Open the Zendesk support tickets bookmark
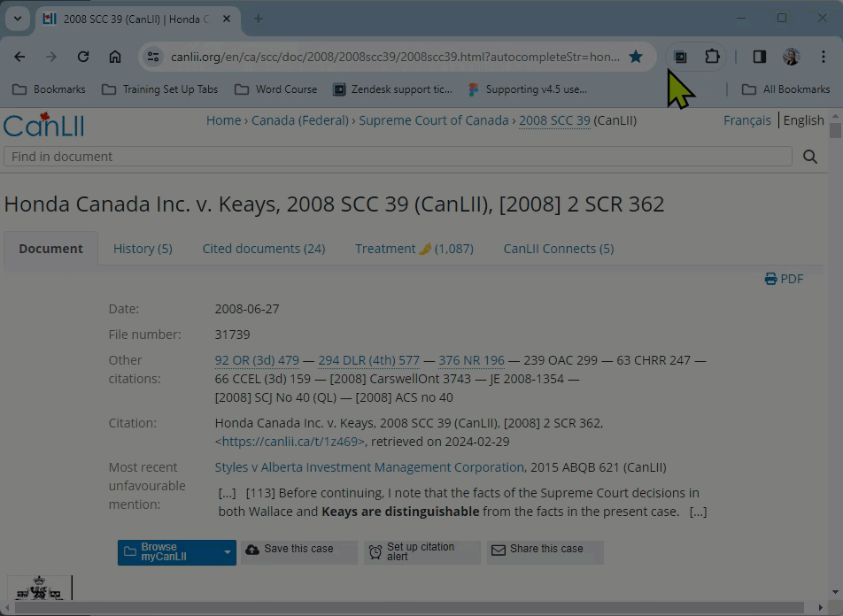 pos(393,89)
